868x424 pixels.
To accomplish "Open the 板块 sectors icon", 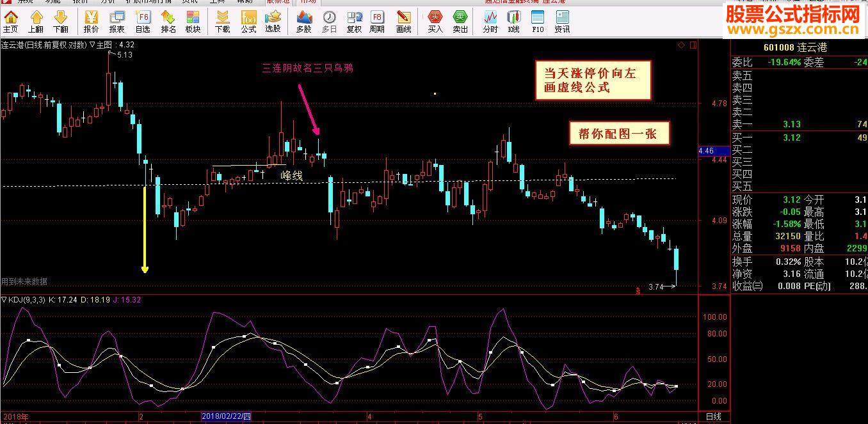I will (x=193, y=21).
